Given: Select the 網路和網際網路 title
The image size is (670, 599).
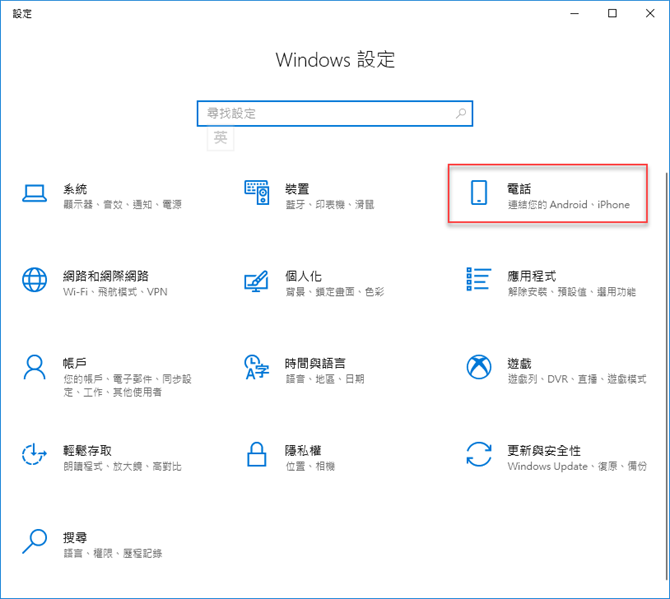Looking at the screenshot, I should point(106,276).
